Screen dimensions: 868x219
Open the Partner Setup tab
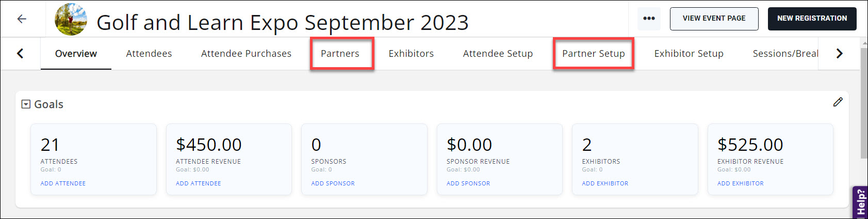(593, 54)
